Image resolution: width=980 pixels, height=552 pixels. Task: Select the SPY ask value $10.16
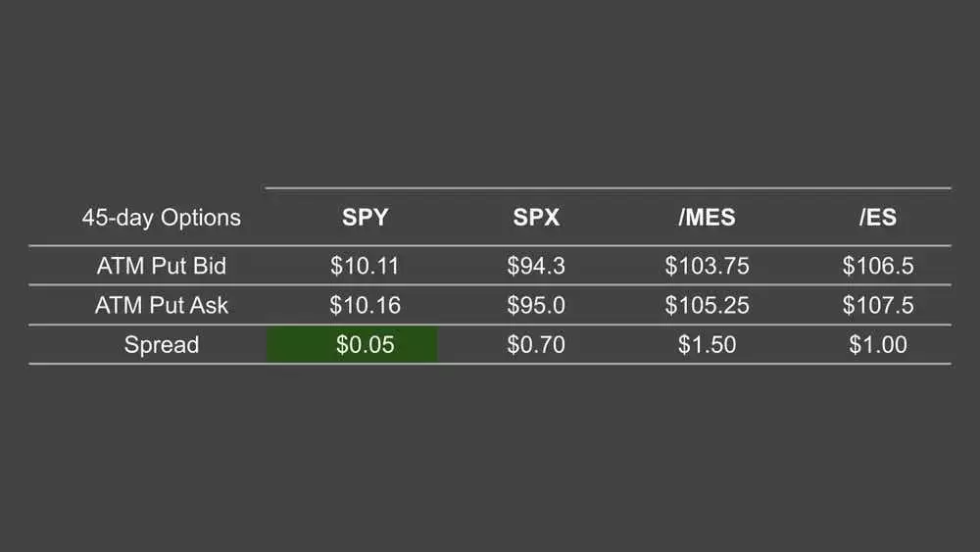coord(365,305)
